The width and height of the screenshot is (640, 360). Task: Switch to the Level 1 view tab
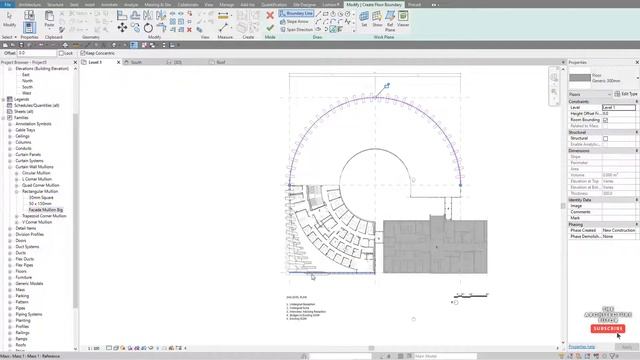click(95, 62)
